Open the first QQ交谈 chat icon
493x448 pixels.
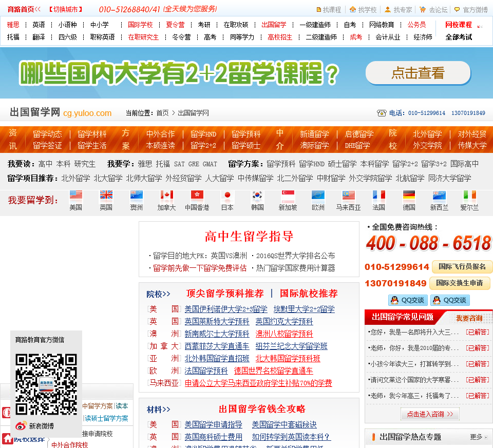click(408, 300)
